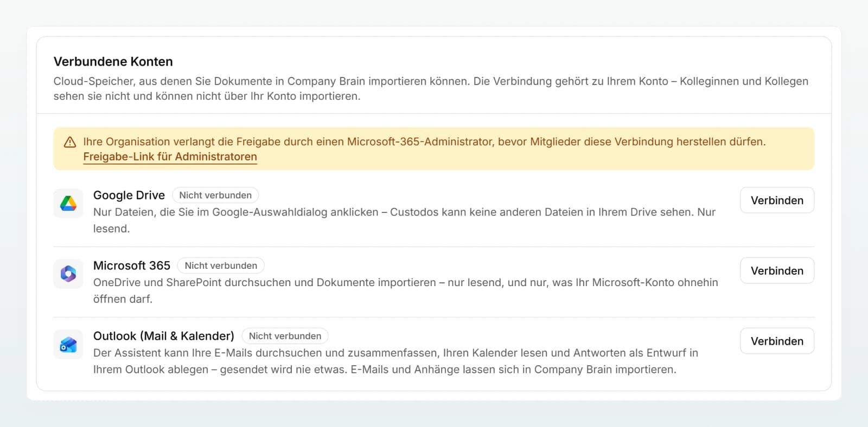Click the Microsoft 365 logo icon

(x=68, y=274)
